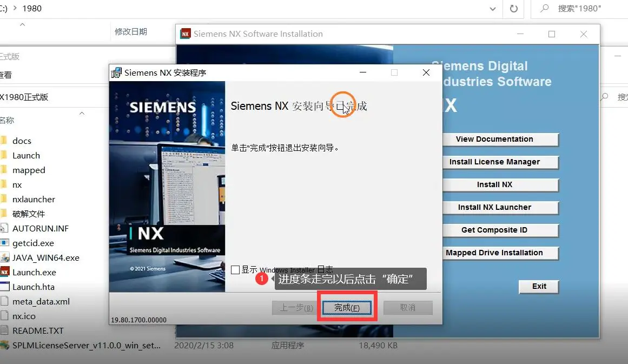Screen dimensions: 628x364
Task: Click the sort arrow above the 名称 column
Action: pos(82,114)
